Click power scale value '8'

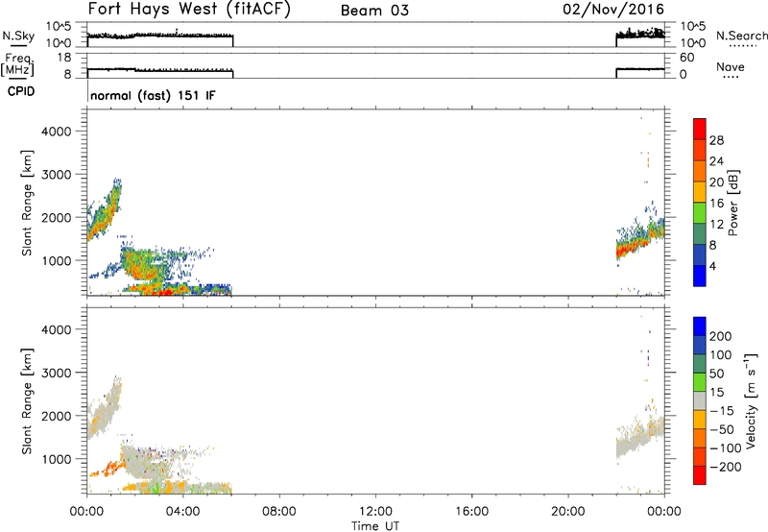[712, 246]
